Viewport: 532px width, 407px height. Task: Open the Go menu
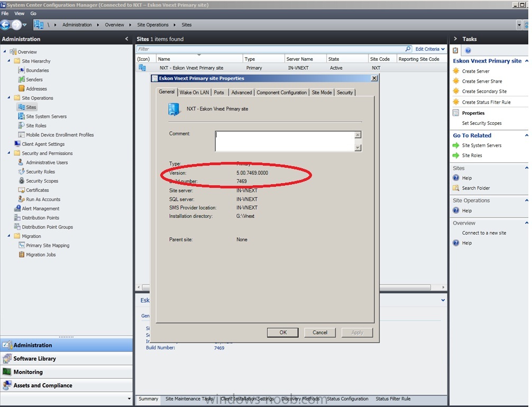[x=33, y=14]
